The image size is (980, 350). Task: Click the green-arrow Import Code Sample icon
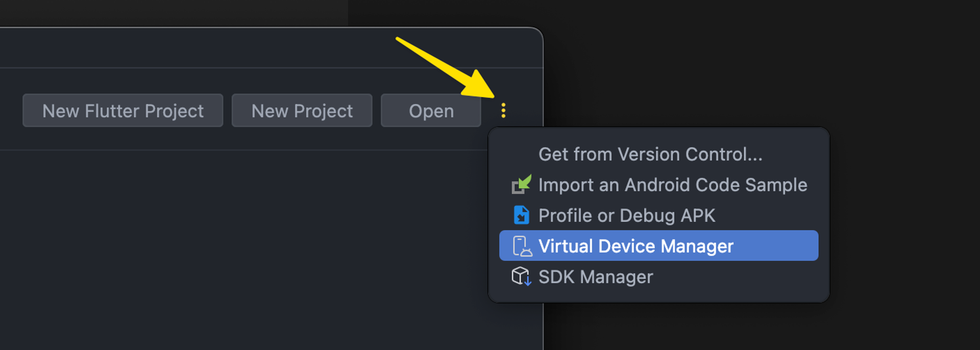(521, 185)
